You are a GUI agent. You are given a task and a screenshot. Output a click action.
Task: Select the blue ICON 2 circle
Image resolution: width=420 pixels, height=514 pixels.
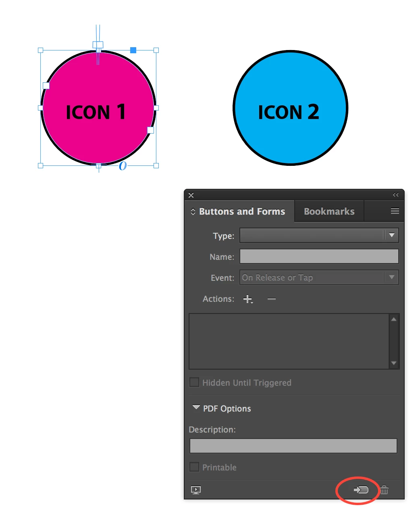click(x=290, y=108)
